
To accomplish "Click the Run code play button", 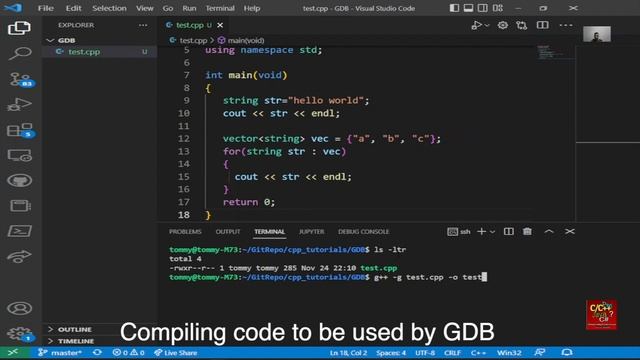I will point(476,25).
